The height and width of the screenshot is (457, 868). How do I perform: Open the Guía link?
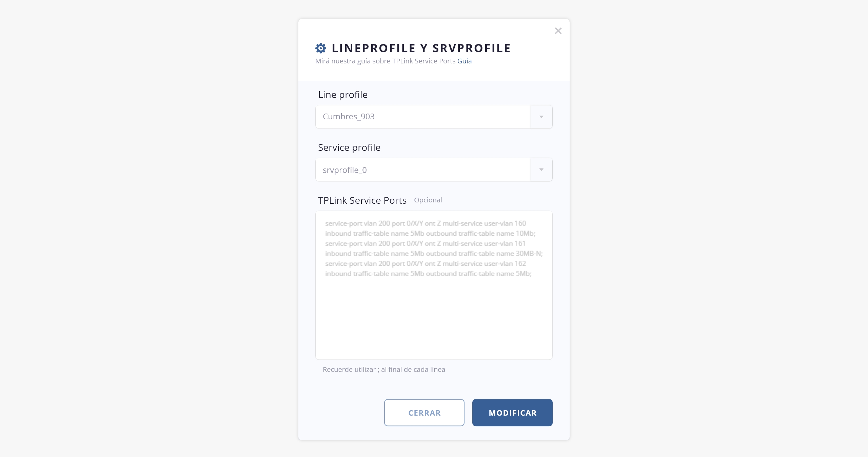coord(465,61)
